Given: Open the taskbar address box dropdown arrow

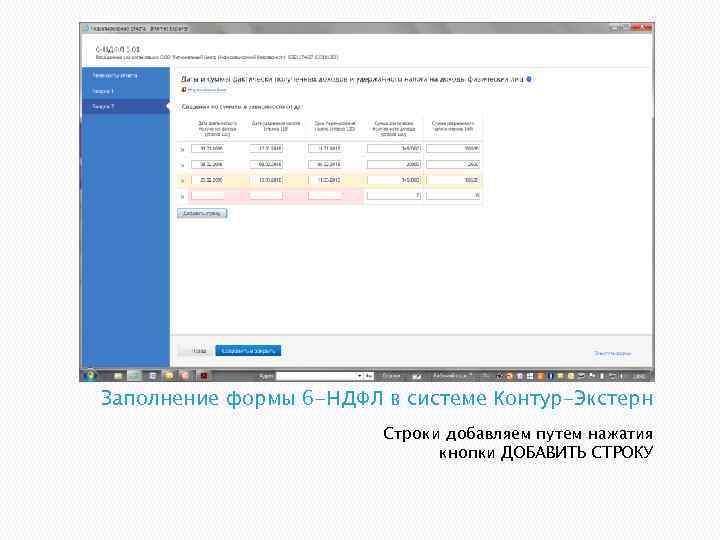Looking at the screenshot, I should tap(360, 376).
